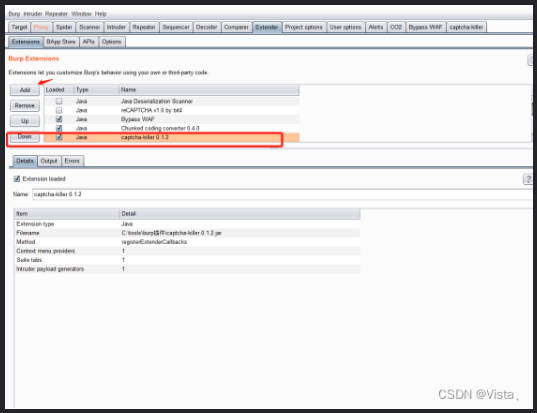Select the Suite tabs row
The width and height of the screenshot is (537, 413).
point(187,260)
